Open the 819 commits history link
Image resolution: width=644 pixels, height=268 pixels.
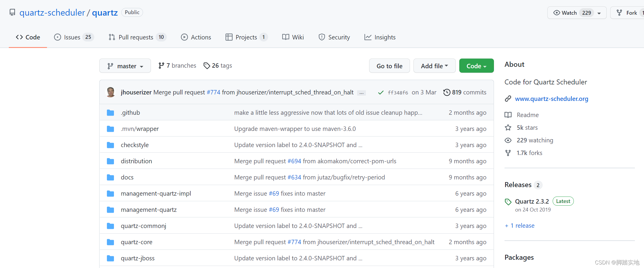(x=465, y=92)
